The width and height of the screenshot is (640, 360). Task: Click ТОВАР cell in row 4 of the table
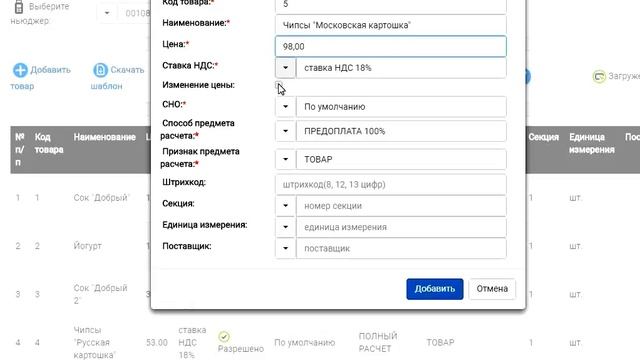coord(440,342)
